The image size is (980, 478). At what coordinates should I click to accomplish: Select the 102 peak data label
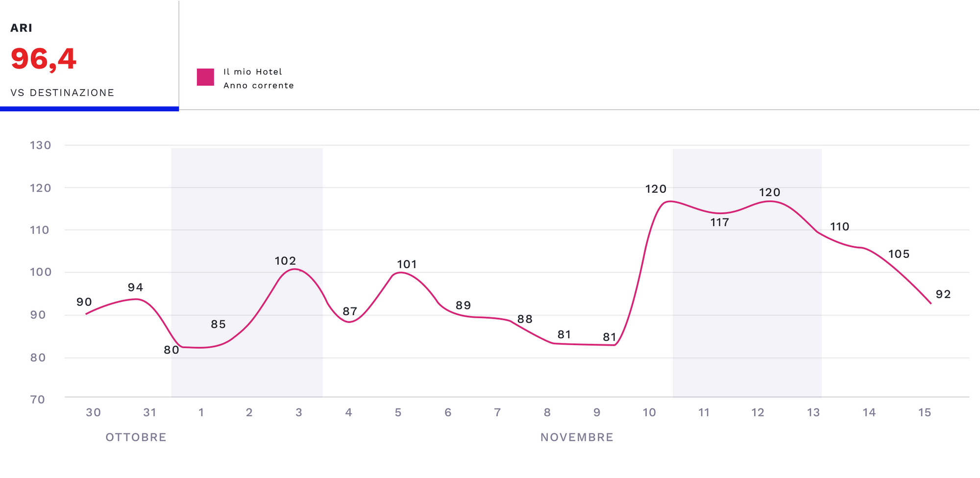(x=285, y=261)
